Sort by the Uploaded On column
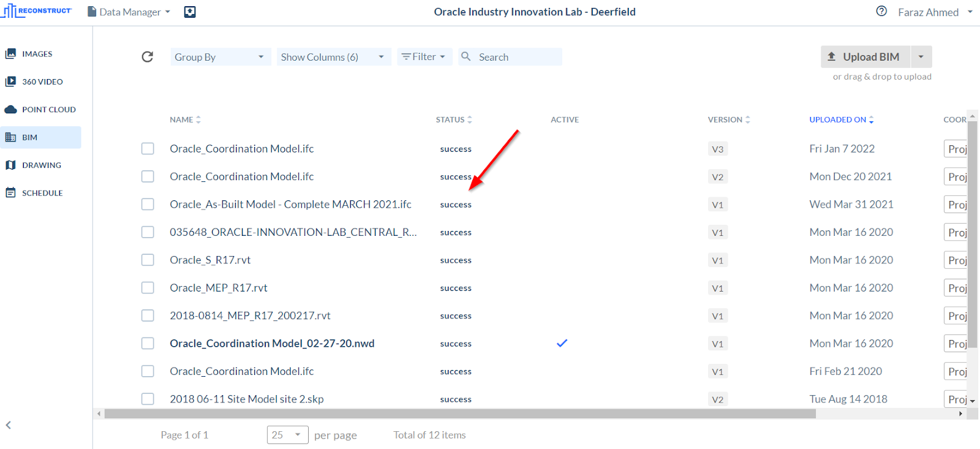The image size is (980, 449). (x=842, y=119)
